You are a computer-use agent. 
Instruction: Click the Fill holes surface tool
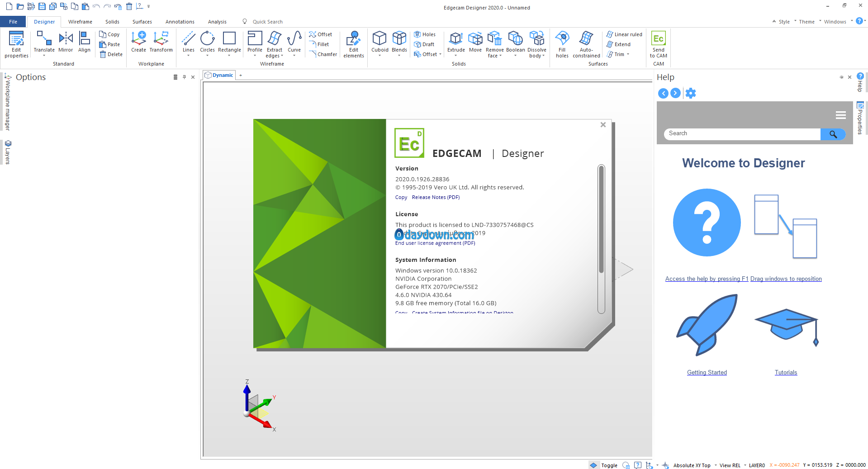562,45
